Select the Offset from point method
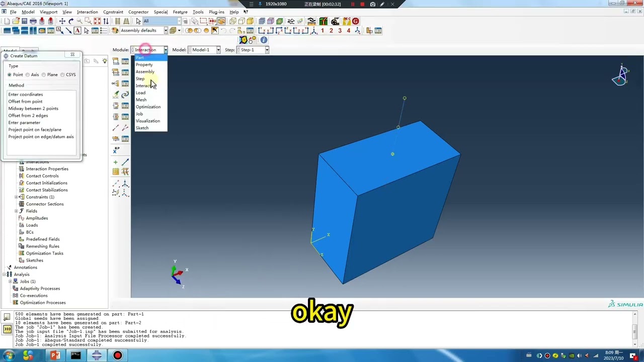The width and height of the screenshot is (644, 362). click(25, 102)
